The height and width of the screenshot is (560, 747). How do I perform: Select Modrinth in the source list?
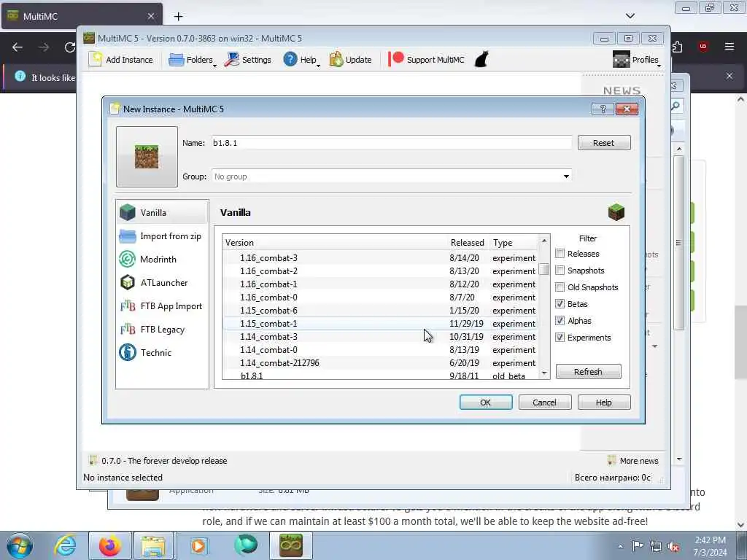[x=162, y=259]
